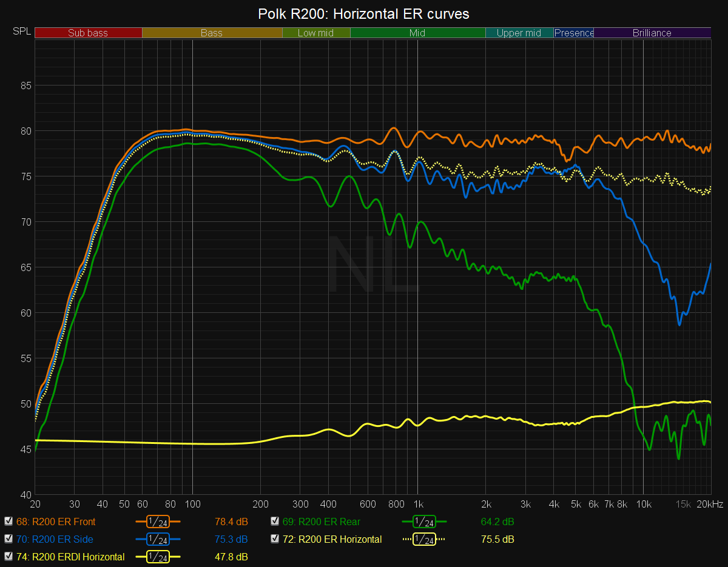The height and width of the screenshot is (567, 728).
Task: Click the 75.5 dB value
Action: [x=497, y=539]
